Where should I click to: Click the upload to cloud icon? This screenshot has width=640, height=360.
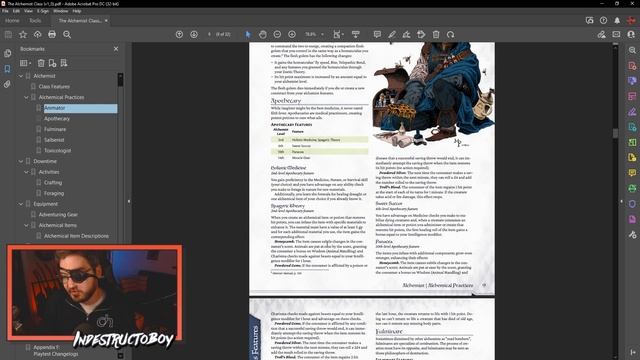38,35
